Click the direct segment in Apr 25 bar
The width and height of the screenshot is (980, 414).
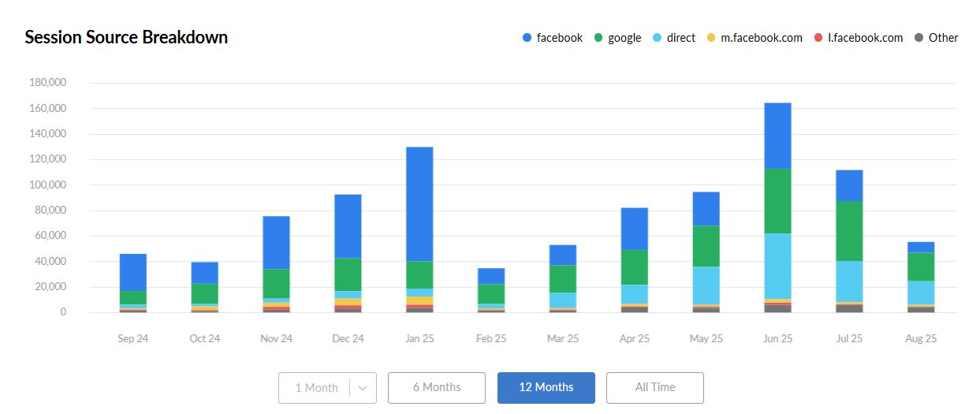pyautogui.click(x=635, y=294)
